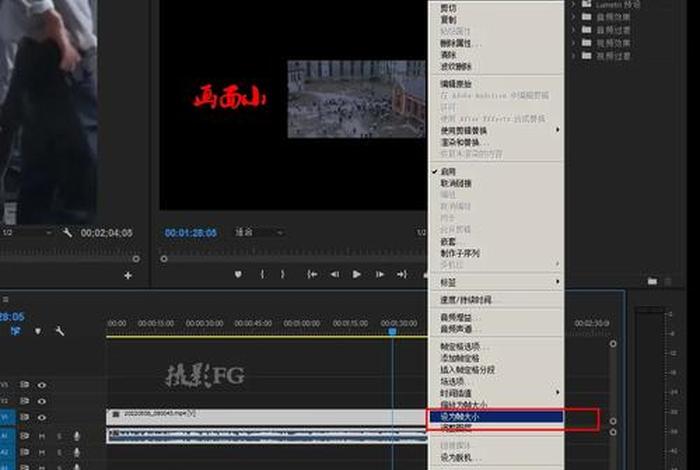Expand the 视频过渡 folder in Effects
Screen dimensions: 700x470
click(573, 56)
